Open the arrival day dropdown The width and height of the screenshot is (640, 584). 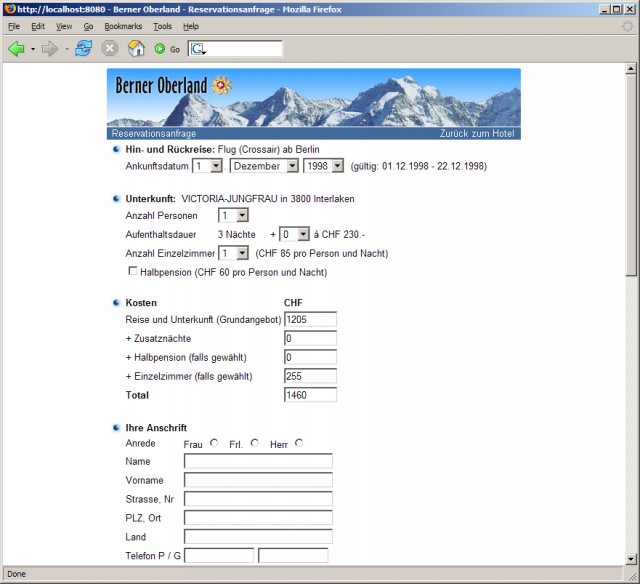tap(207, 166)
